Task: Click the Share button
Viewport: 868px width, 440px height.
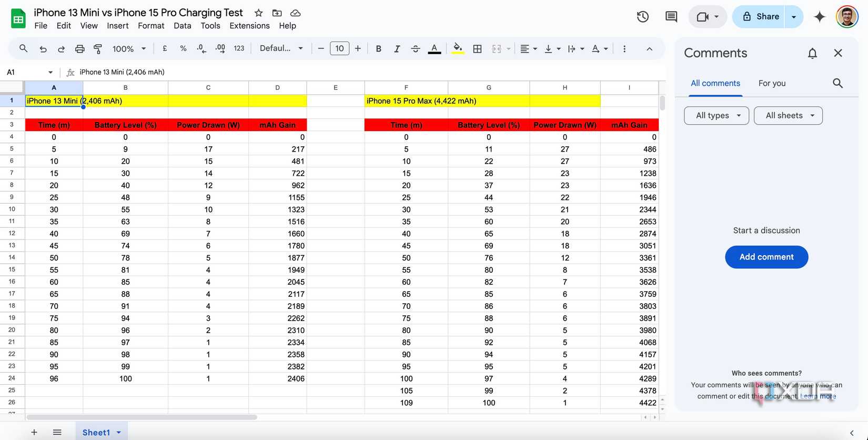Action: point(761,17)
